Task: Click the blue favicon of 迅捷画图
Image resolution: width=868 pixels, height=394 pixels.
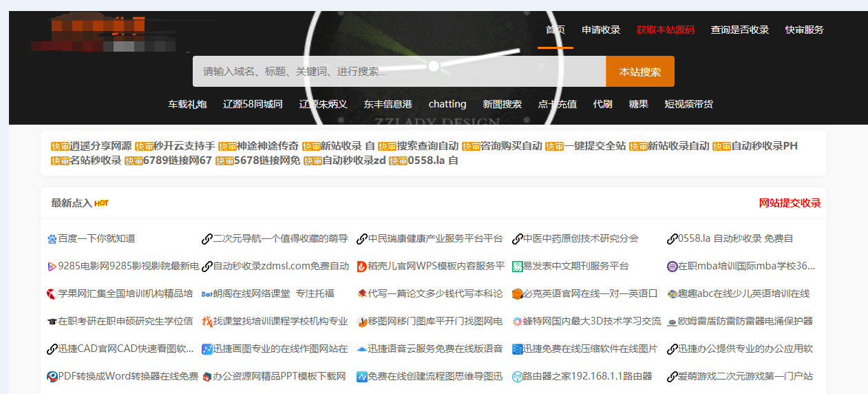Action: point(207,349)
